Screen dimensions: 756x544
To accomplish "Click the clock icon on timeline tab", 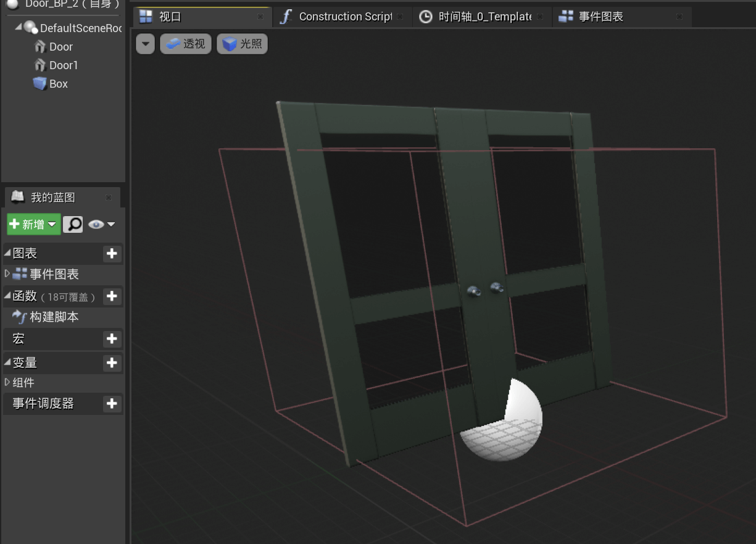I will tap(426, 17).
